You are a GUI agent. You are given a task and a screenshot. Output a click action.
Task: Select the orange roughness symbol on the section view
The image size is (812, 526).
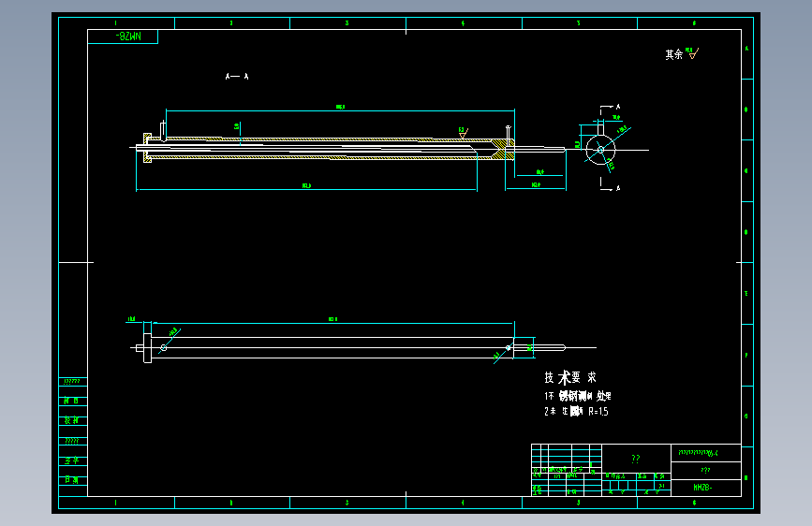(463, 133)
